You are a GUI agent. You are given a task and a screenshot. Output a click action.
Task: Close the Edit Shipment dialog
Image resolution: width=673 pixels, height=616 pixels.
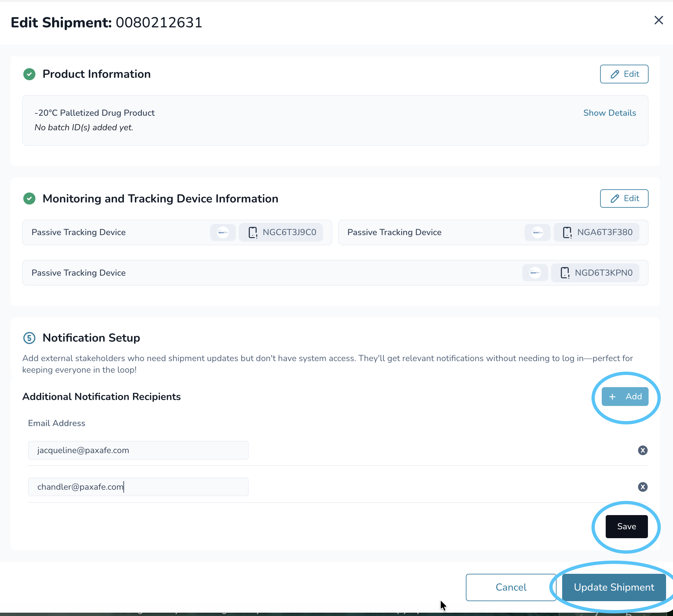point(658,20)
